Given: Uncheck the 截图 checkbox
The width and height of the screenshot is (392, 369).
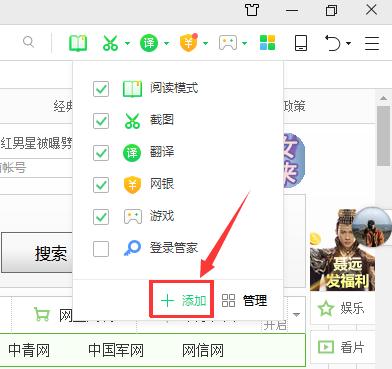Looking at the screenshot, I should pyautogui.click(x=101, y=121).
